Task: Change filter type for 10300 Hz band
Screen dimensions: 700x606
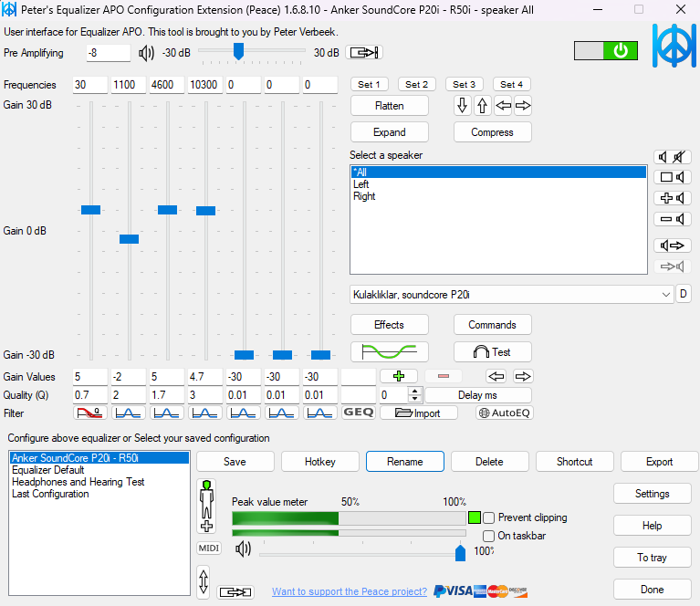Action: coord(205,413)
